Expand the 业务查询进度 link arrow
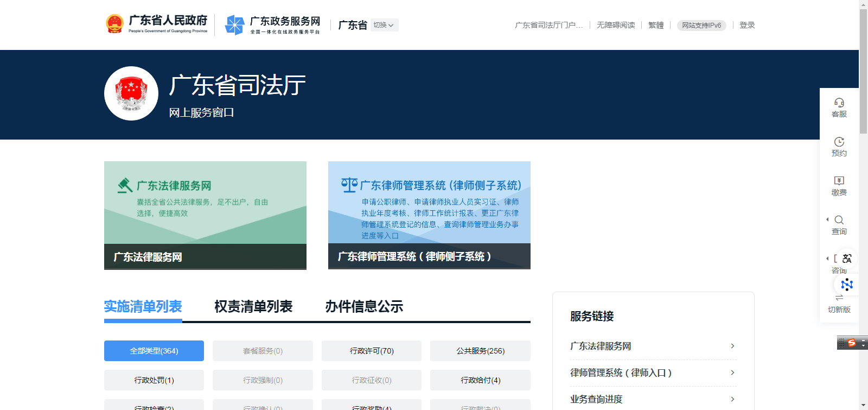 732,399
